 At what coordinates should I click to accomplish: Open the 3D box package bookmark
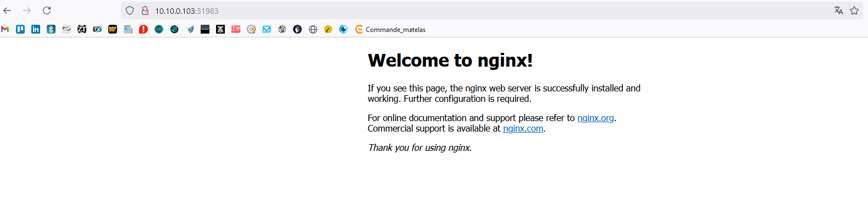[x=282, y=29]
